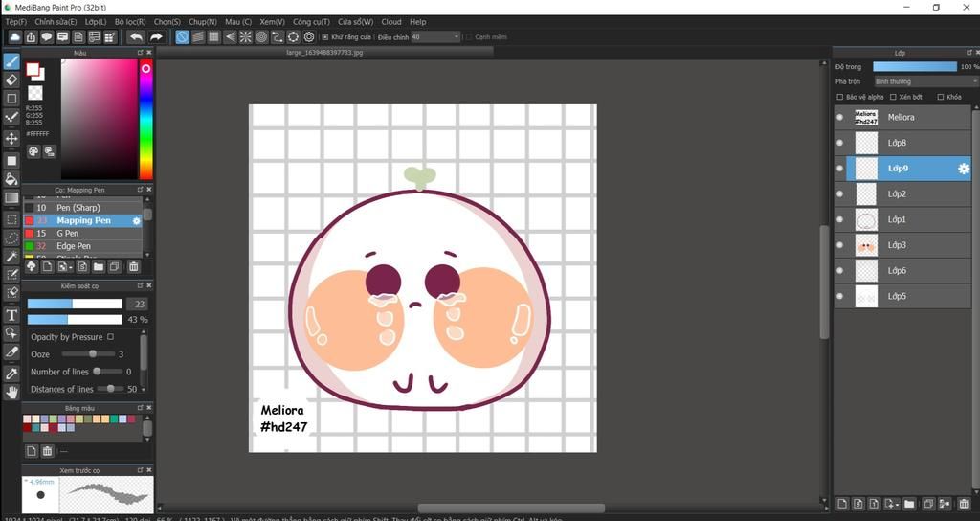The image size is (980, 521).
Task: Select the Pen (Sharp) brush
Action: 83,208
